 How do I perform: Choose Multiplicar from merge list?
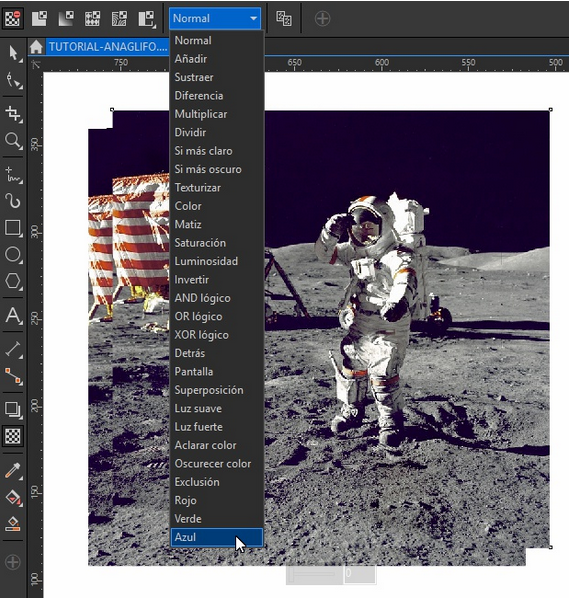tap(201, 114)
